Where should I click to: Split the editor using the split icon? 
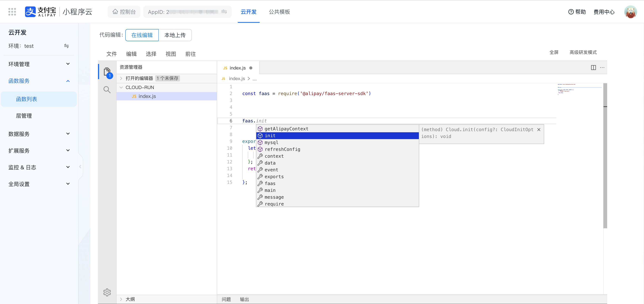593,67
